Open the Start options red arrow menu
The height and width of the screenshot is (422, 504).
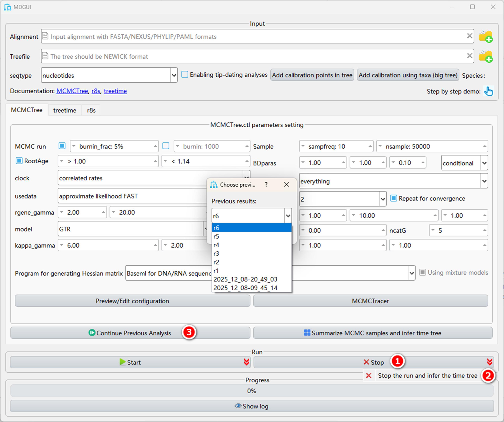pyautogui.click(x=246, y=362)
